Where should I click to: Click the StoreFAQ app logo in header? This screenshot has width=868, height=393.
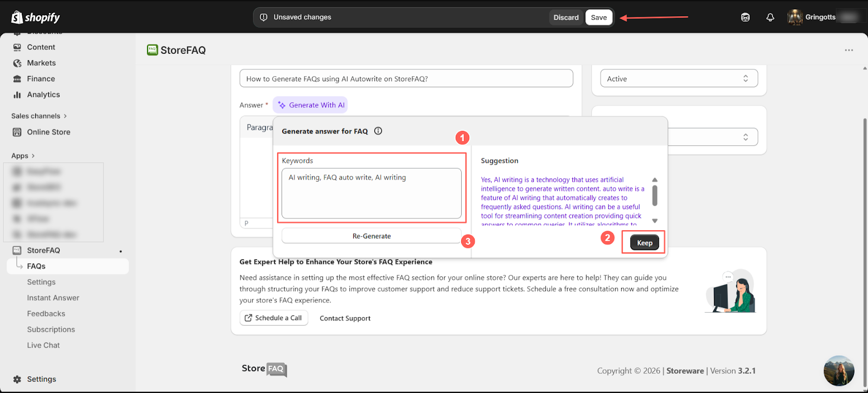tap(152, 50)
